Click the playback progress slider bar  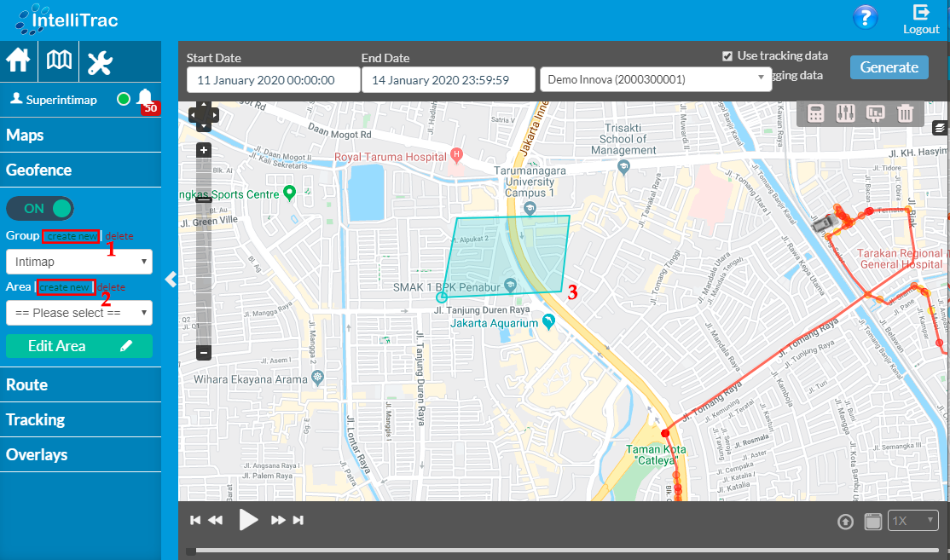(563, 551)
